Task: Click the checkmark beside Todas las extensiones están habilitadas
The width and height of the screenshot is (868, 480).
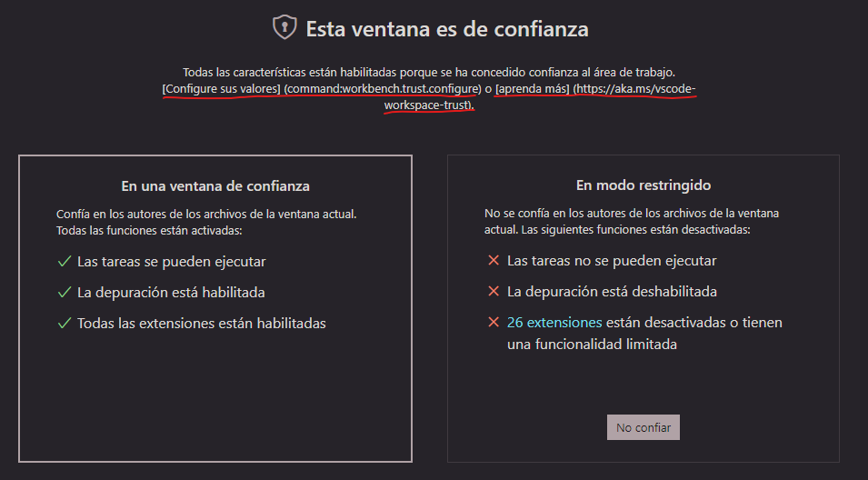Action: click(65, 324)
